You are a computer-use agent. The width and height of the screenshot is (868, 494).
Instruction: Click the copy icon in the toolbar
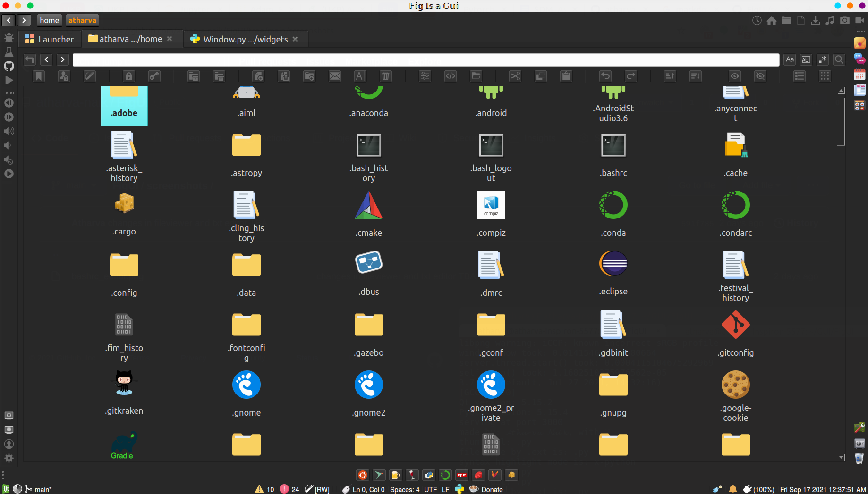[x=541, y=76]
